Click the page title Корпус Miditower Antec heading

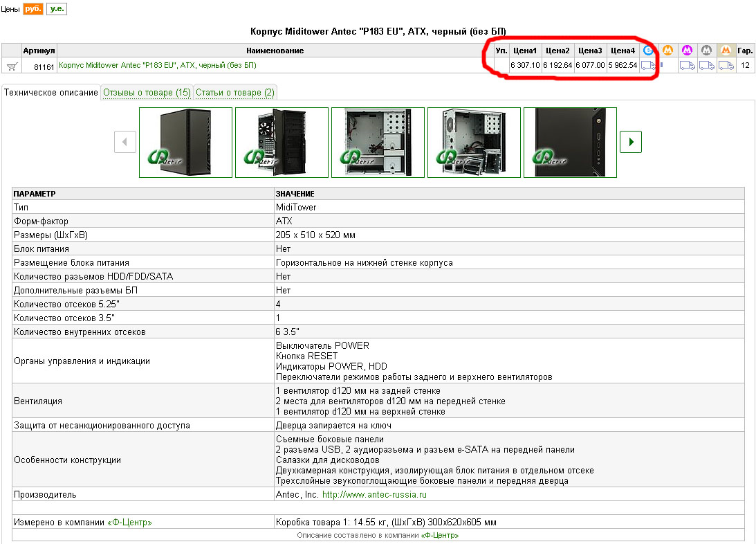378,31
